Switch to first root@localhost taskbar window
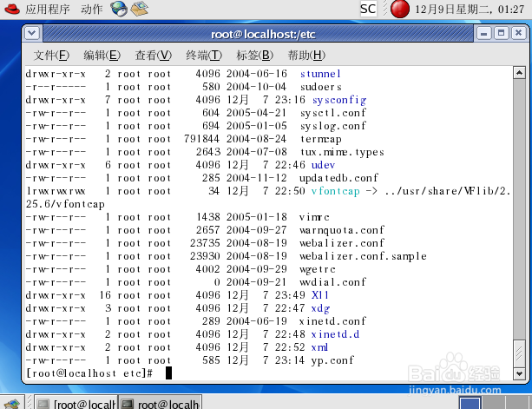This screenshot has width=532, height=409. pyautogui.click(x=76, y=403)
